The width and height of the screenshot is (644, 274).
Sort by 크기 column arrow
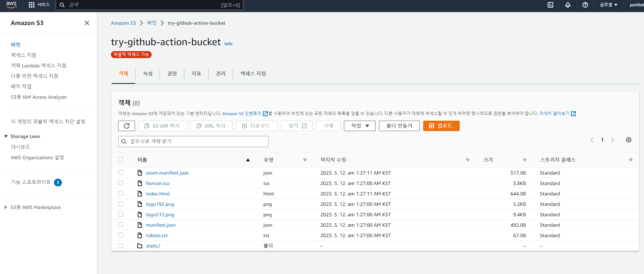pyautogui.click(x=525, y=160)
